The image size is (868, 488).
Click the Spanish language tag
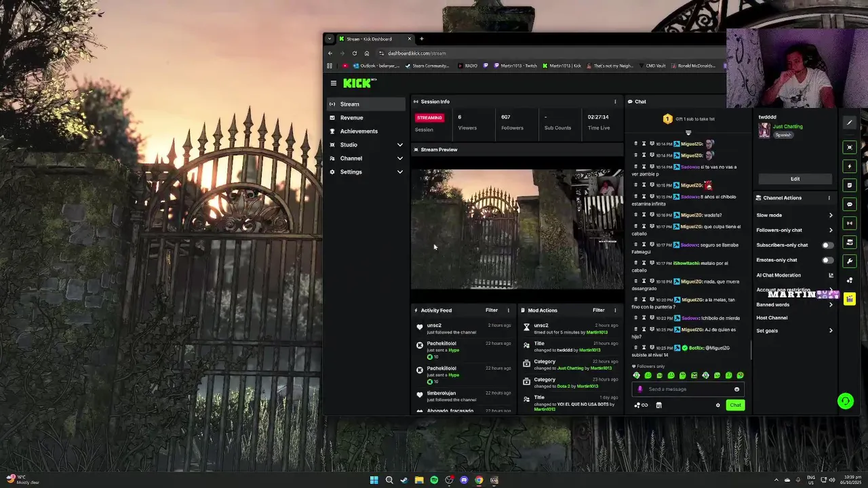783,135
